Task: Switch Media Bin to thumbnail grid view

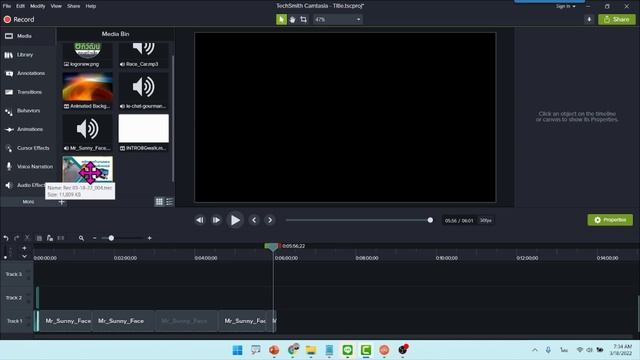Action: [x=159, y=202]
